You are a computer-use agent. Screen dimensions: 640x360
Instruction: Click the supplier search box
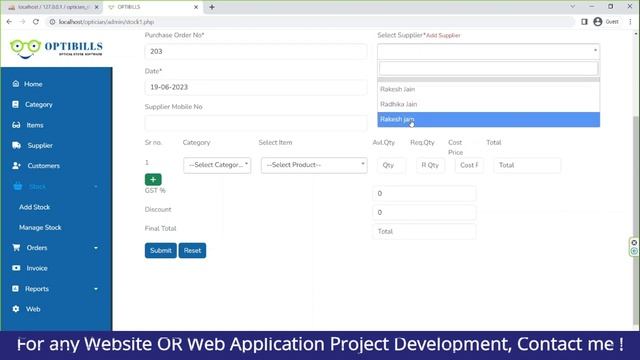(488, 68)
